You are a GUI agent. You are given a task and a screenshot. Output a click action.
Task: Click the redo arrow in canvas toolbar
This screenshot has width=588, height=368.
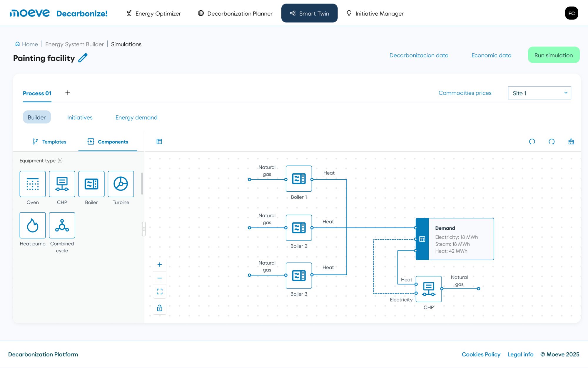tap(552, 142)
